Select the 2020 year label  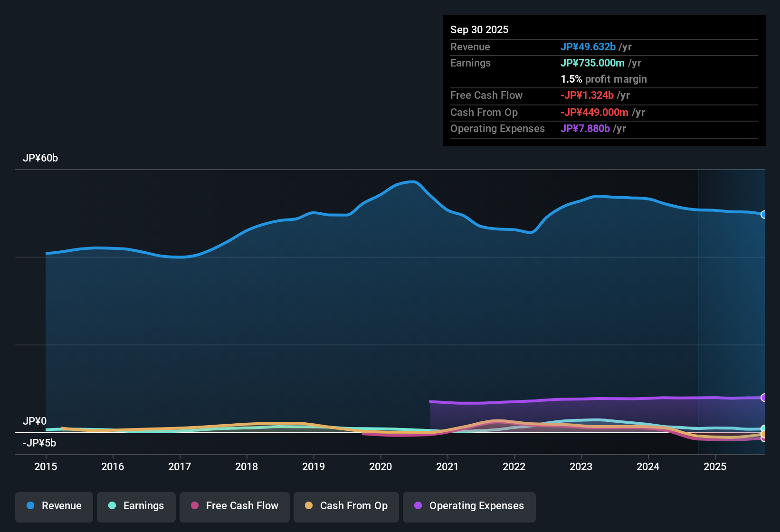coord(380,467)
